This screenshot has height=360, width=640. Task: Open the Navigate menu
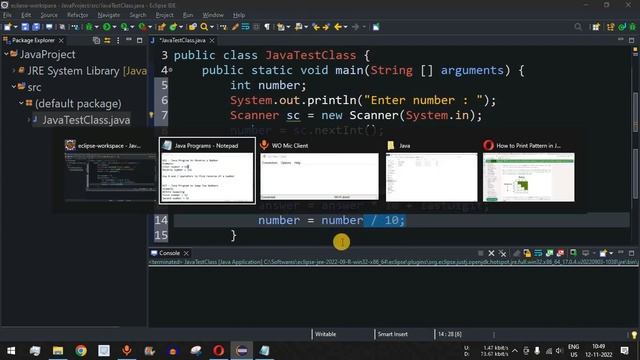[109, 15]
